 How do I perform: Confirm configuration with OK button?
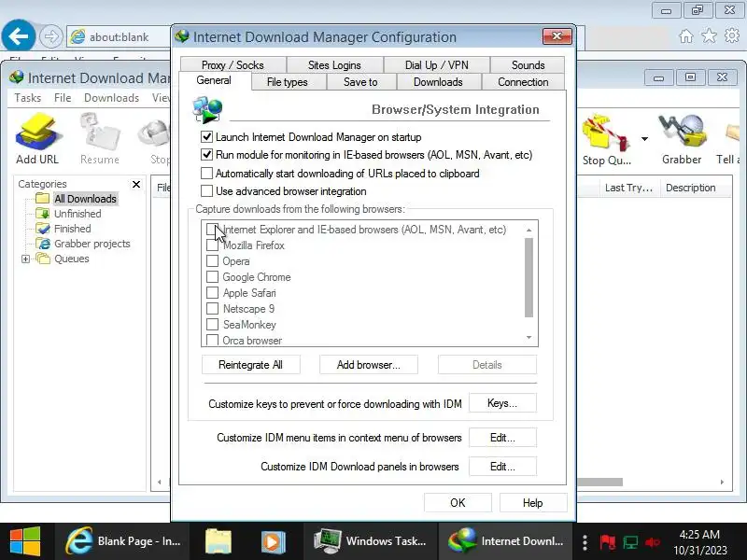point(458,503)
